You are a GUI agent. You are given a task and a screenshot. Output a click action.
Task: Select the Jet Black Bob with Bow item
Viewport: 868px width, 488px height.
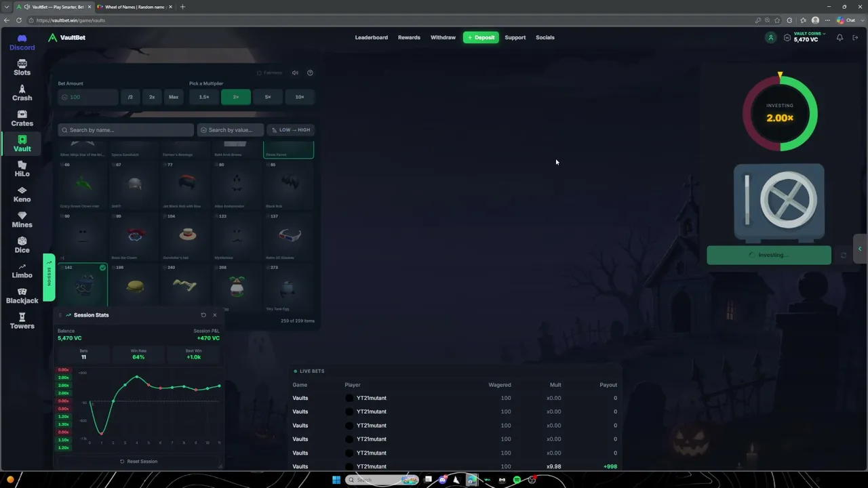point(186,184)
